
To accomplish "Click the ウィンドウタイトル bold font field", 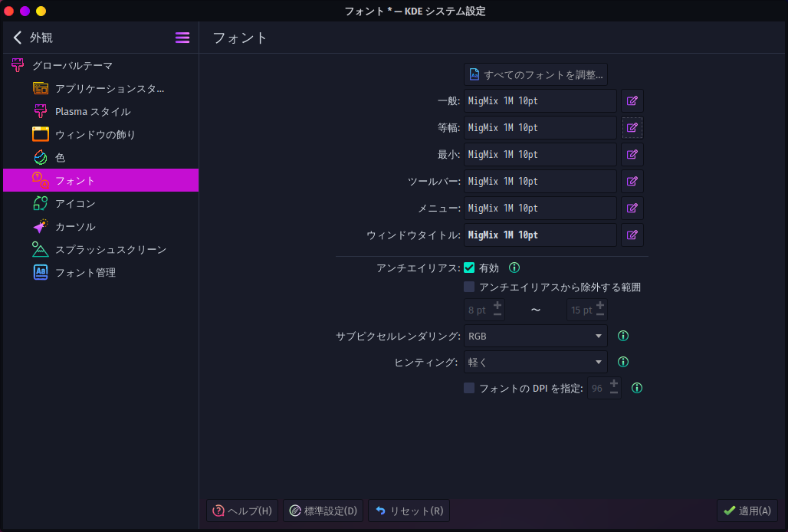I will coord(540,235).
